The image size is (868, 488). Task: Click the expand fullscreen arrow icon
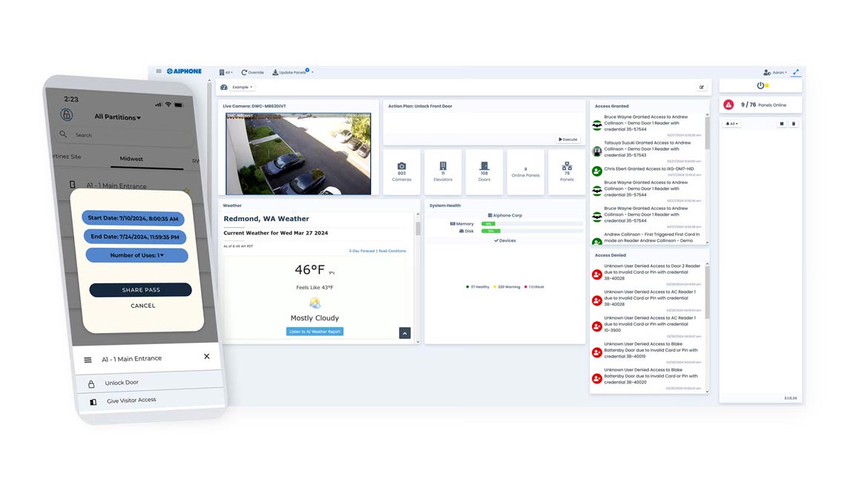click(795, 73)
